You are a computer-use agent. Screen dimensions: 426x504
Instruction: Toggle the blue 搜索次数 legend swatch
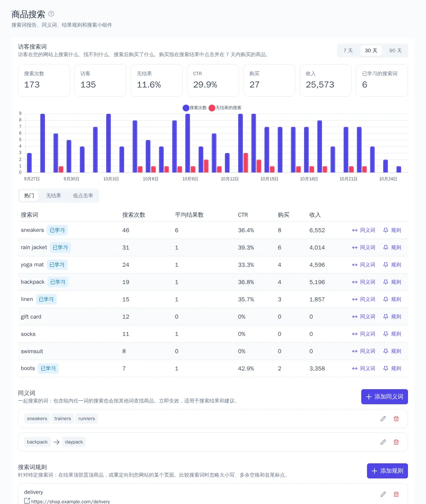pyautogui.click(x=186, y=108)
